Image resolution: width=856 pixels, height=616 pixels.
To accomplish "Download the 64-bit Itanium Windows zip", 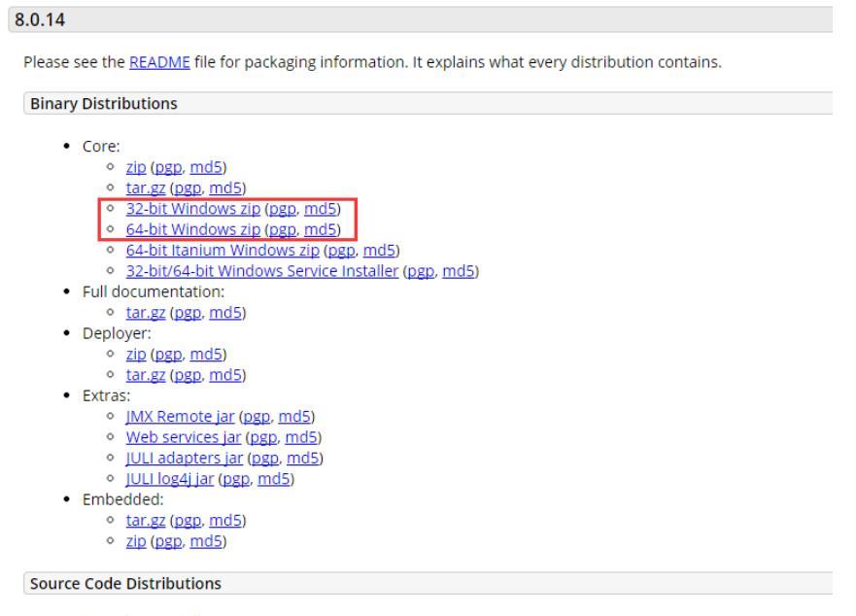I will [223, 250].
